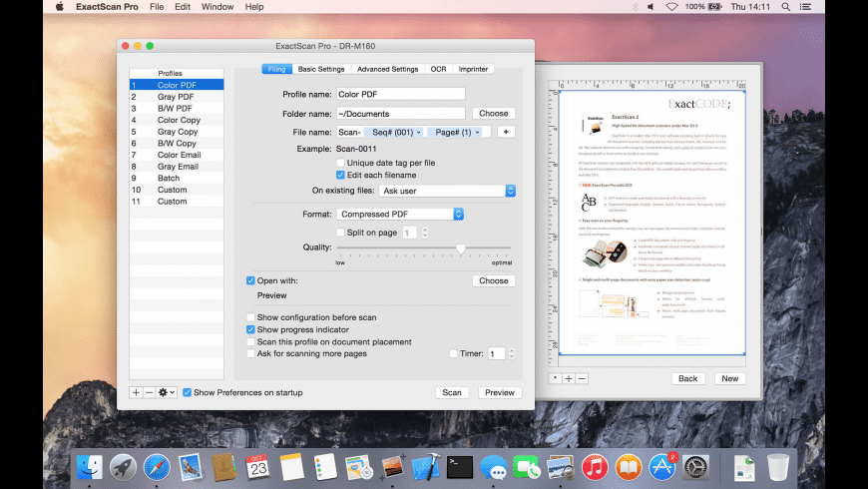Click preview window zoom-out minus button
This screenshot has height=489, width=868.
tap(582, 379)
